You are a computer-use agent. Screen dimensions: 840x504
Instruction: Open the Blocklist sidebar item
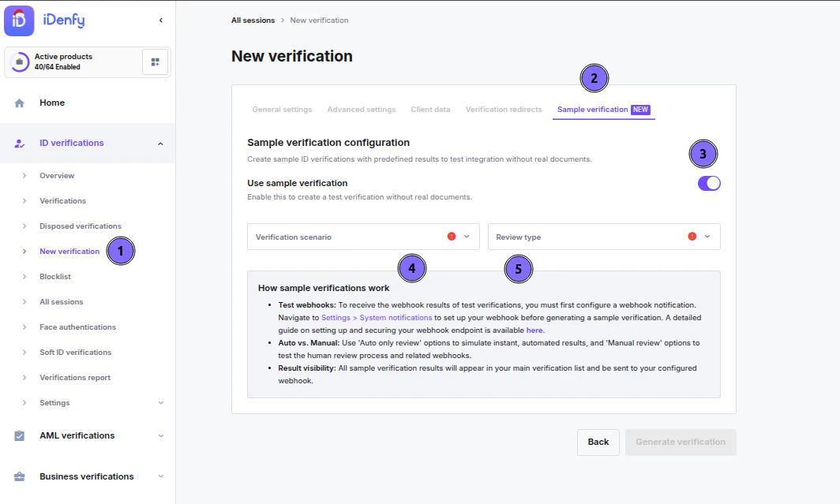tap(55, 277)
